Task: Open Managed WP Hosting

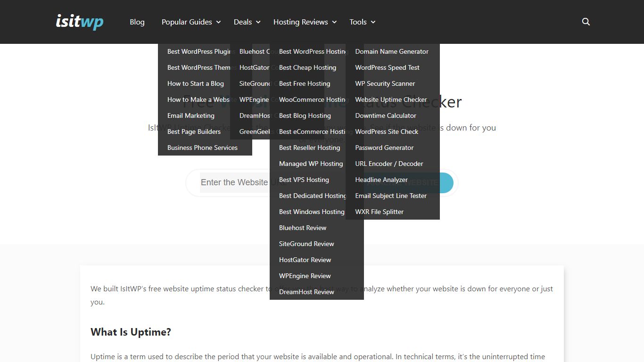Action: pyautogui.click(x=311, y=164)
